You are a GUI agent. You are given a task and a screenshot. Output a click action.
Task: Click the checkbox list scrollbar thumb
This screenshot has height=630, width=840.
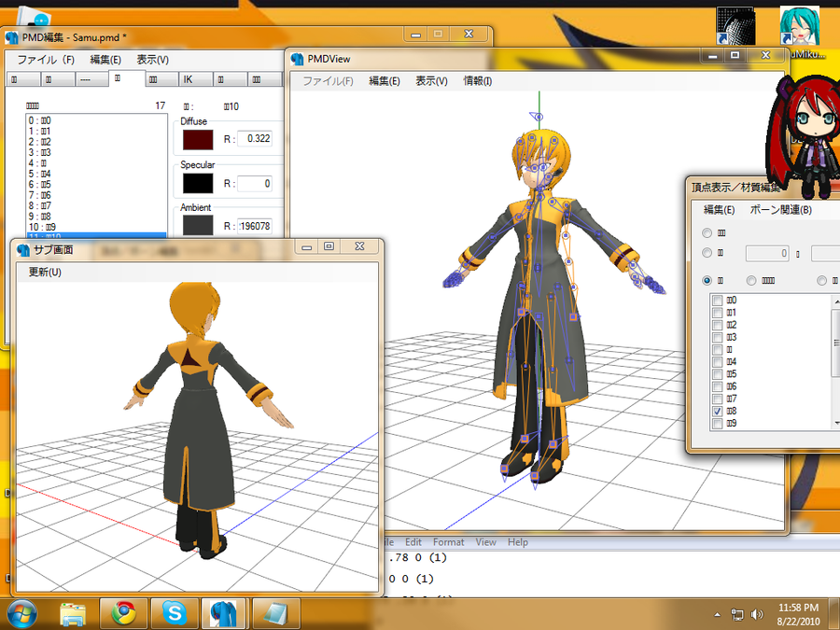pyautogui.click(x=836, y=343)
